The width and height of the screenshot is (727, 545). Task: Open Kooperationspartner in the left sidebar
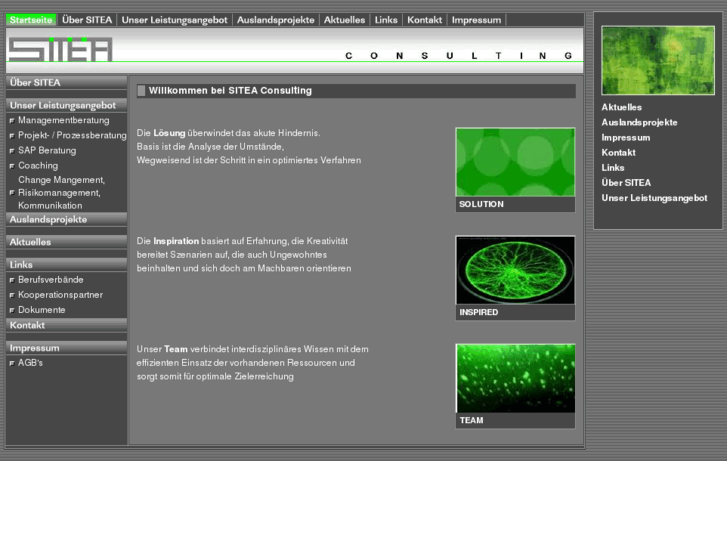point(60,295)
